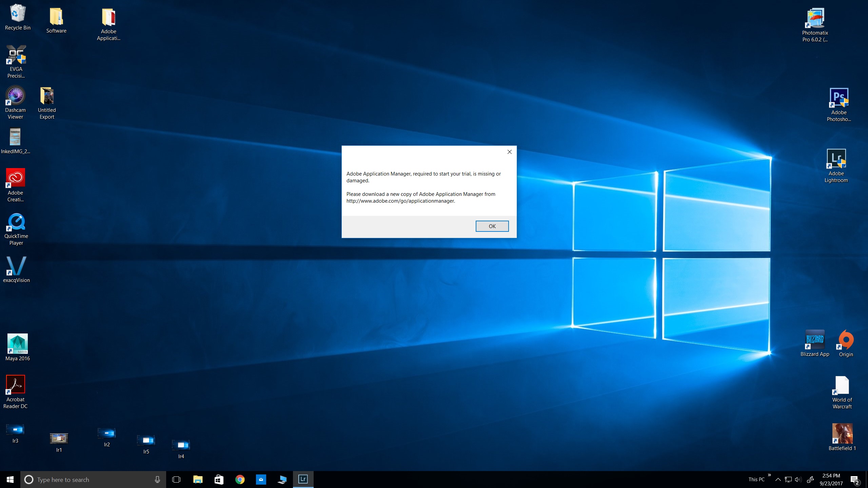Select the Acrobat Reader DC shortcut
Image resolution: width=868 pixels, height=488 pixels.
click(x=16, y=385)
